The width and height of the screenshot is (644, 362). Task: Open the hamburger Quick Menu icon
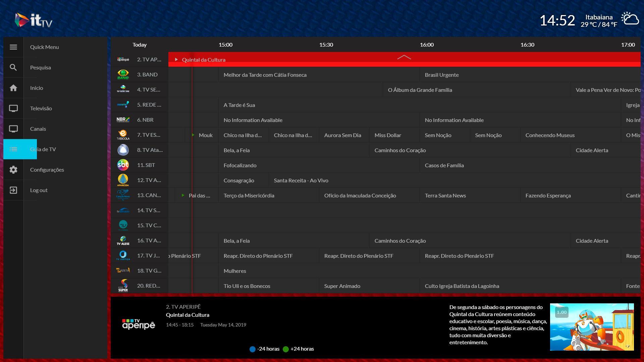(x=13, y=47)
